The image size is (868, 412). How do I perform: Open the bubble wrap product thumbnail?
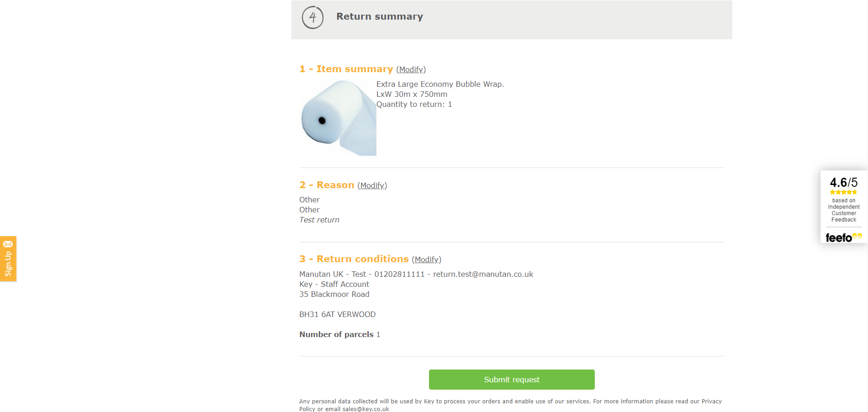[x=338, y=117]
